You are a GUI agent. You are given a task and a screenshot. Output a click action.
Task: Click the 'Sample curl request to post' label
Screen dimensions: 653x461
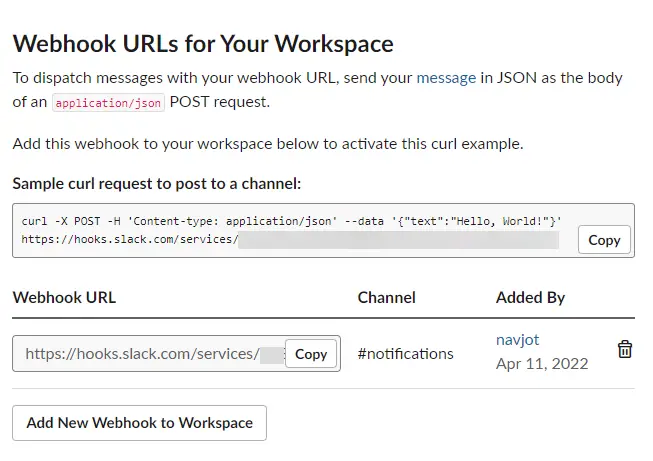coord(157,184)
